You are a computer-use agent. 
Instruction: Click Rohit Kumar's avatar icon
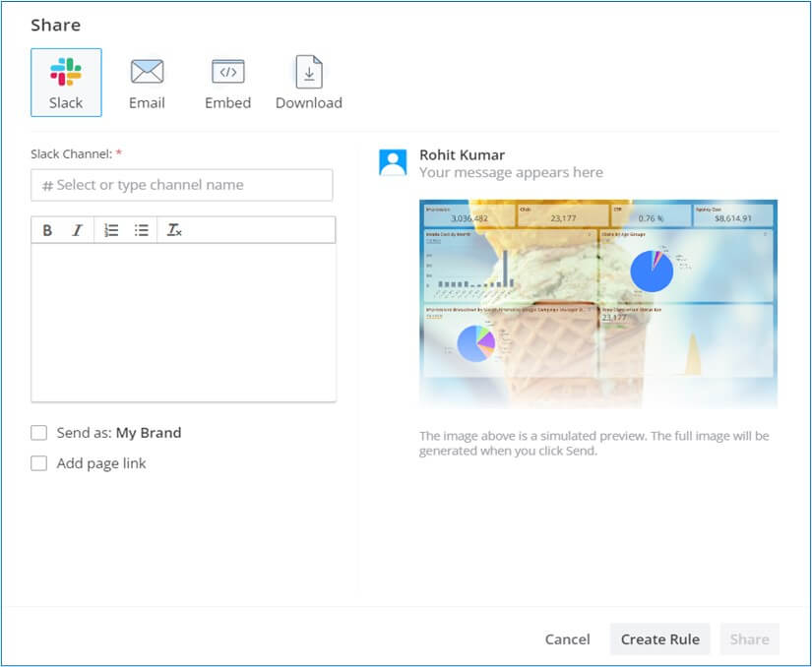[393, 162]
